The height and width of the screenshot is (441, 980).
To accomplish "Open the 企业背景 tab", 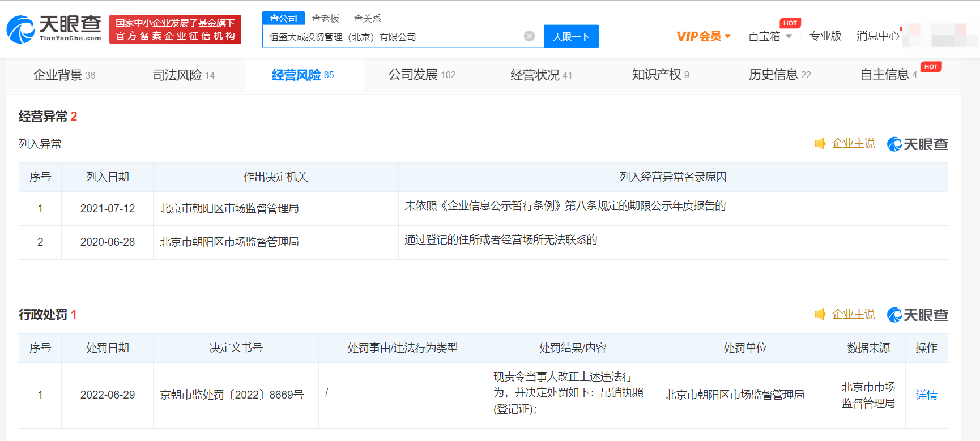I will 64,75.
